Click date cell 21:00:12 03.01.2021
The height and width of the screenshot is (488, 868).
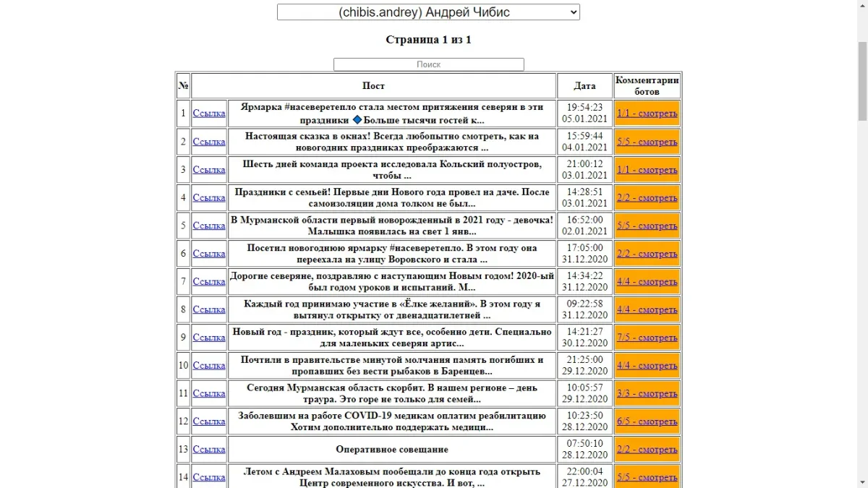(x=584, y=170)
